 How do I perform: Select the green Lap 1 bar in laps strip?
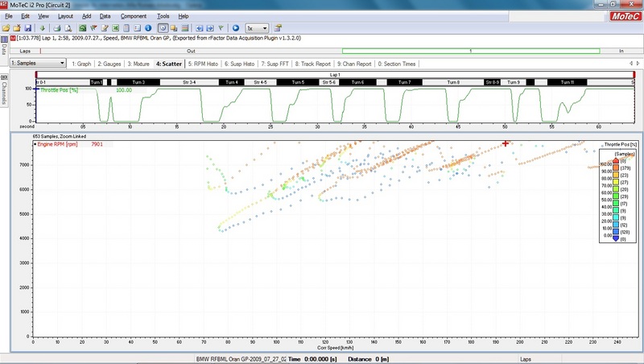[x=471, y=51]
